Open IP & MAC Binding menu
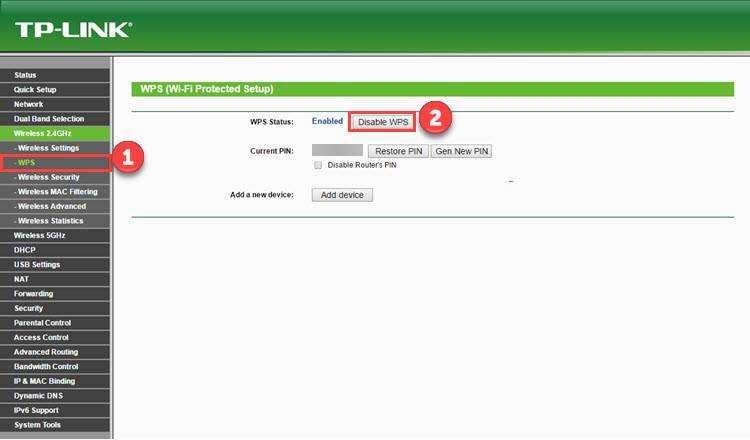The width and height of the screenshot is (750, 440). [x=55, y=381]
